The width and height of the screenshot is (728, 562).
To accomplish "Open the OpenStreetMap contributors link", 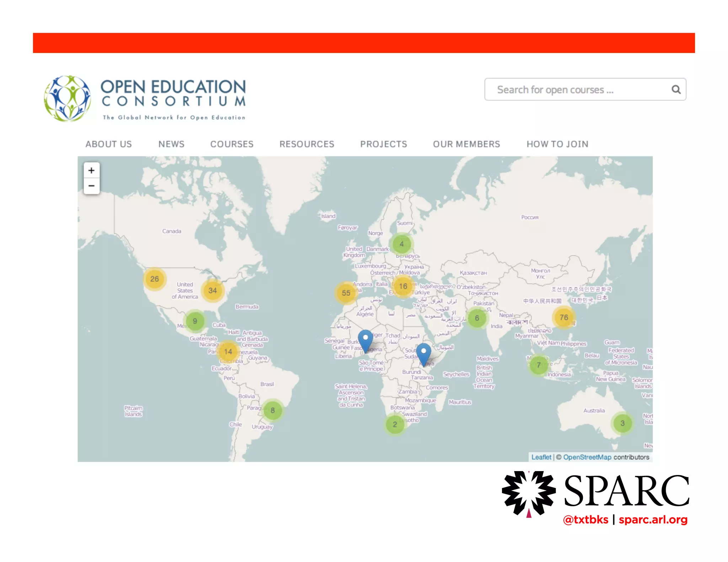I will pos(587,457).
